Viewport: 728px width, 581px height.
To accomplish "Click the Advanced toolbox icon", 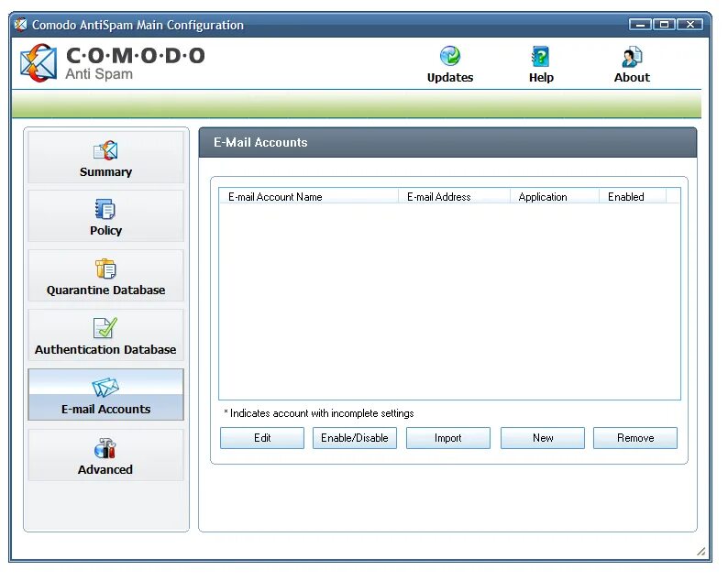I will point(105,448).
